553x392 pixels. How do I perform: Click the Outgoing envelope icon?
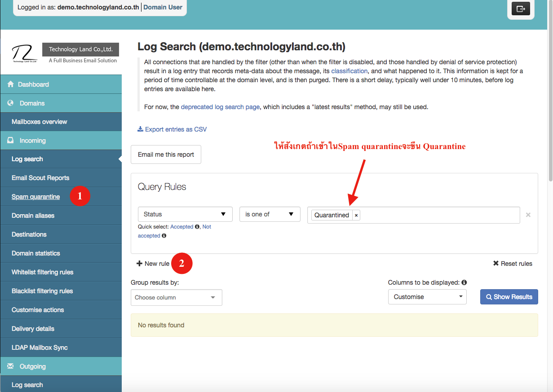point(10,366)
